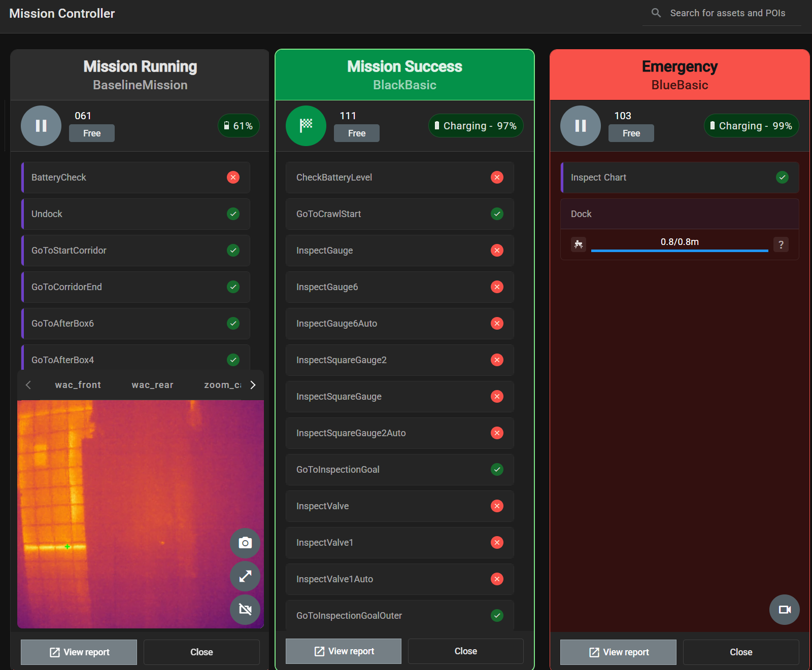Click the question mark icon beside Dock progress
The height and width of the screenshot is (670, 812).
tap(781, 244)
